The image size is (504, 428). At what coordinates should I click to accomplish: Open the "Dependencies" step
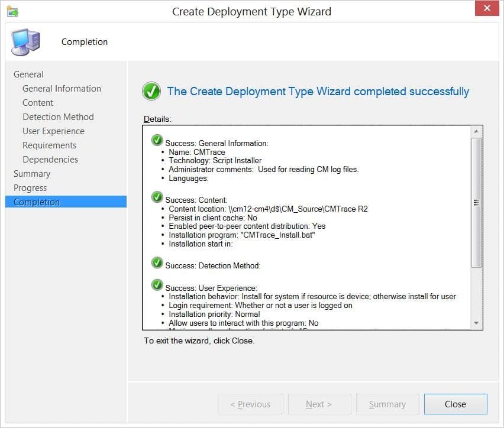point(50,159)
